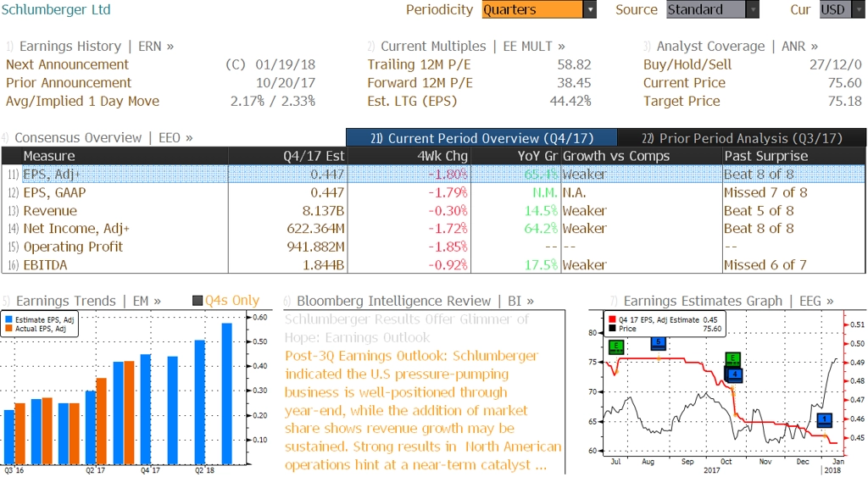
Task: Open Earnings Estimates Graph EEG link
Action: 728,301
